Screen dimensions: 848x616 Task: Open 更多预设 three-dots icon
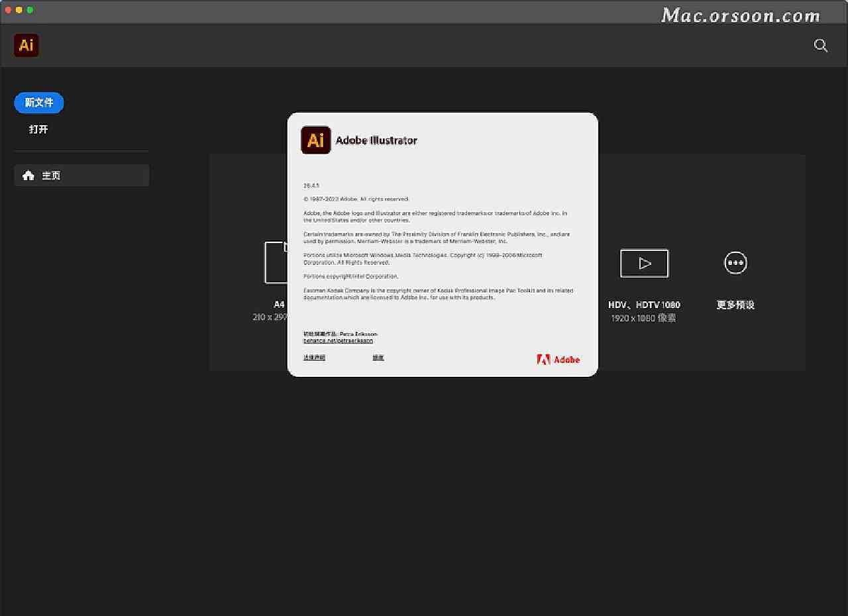735,263
